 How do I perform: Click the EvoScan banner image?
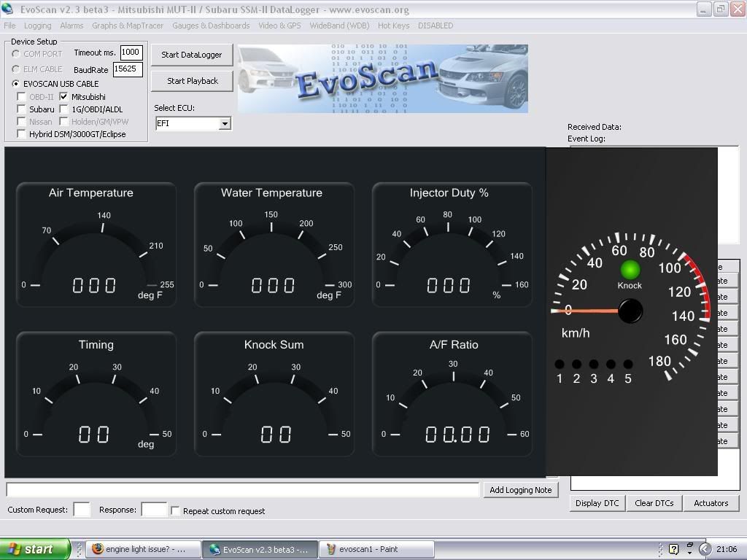(x=382, y=79)
